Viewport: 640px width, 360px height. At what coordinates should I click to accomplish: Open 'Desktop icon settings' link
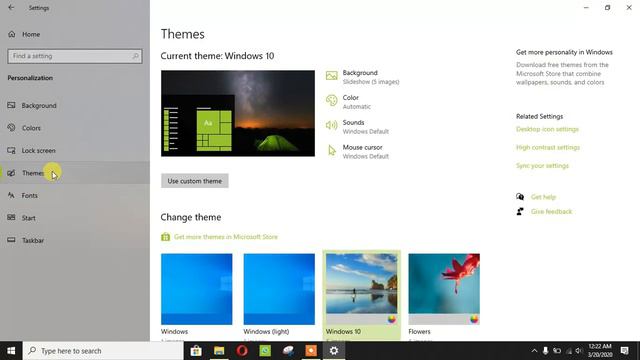coord(547,129)
